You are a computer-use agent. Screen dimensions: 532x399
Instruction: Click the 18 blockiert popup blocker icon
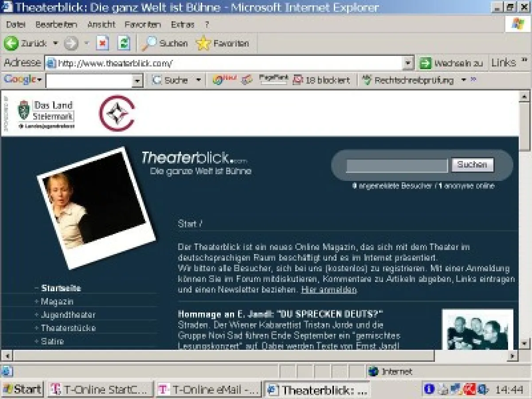tap(297, 80)
